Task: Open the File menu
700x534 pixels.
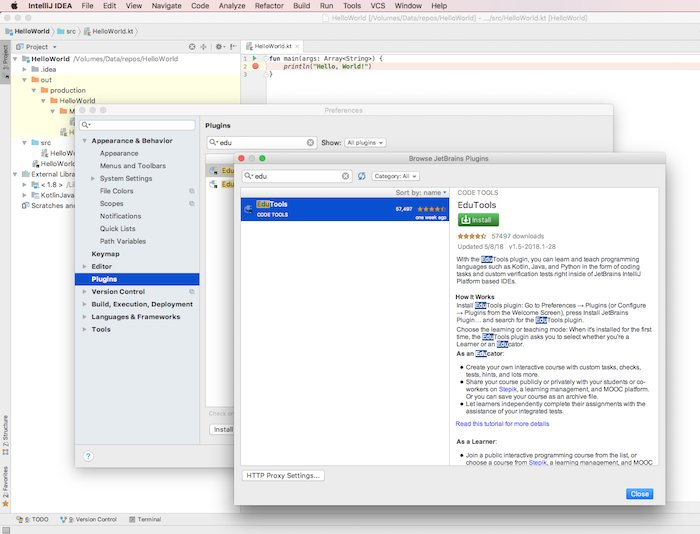Action: click(88, 6)
